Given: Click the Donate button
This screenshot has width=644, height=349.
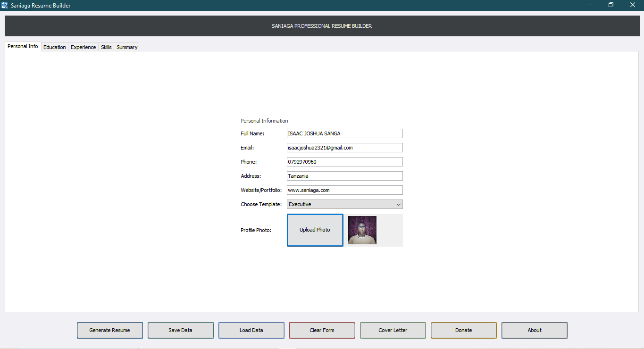Looking at the screenshot, I should click(x=464, y=330).
